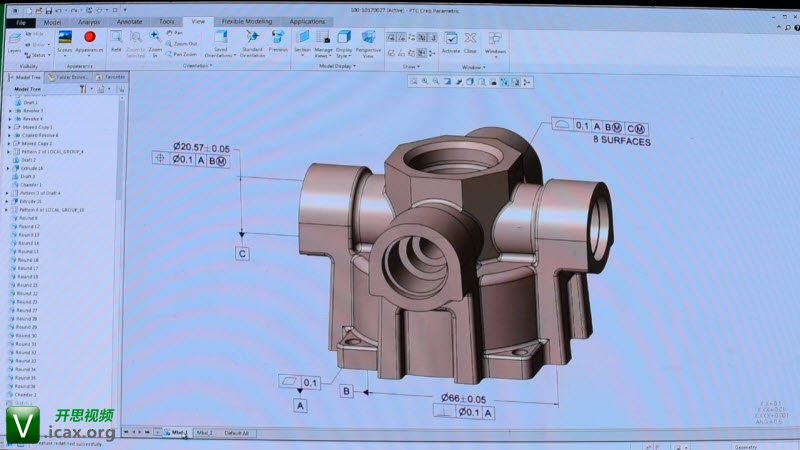Click the Zoom In tool

coord(155,38)
